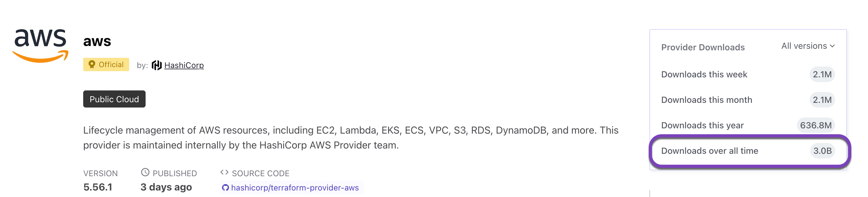The width and height of the screenshot is (868, 197).
Task: Click the GitHub octocat icon
Action: tap(225, 188)
